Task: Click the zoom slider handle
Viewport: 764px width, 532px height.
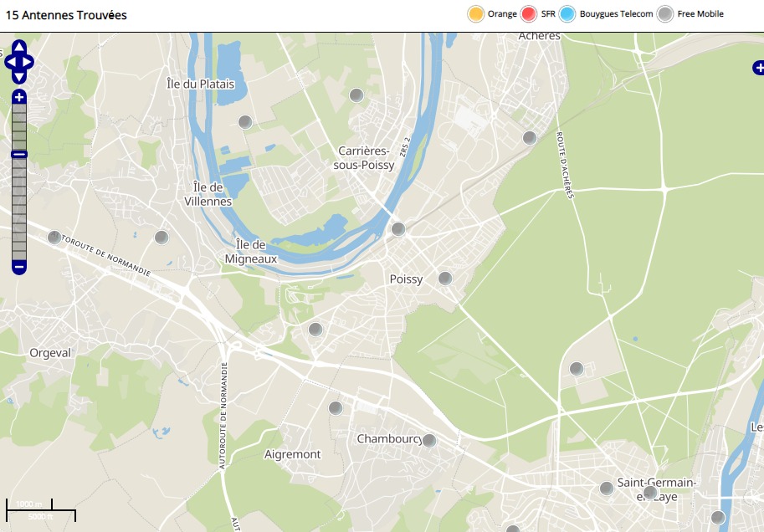Action: pos(19,154)
